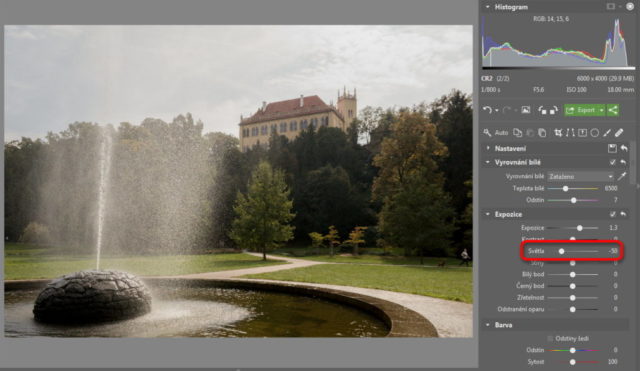640x371 pixels.
Task: Click the Světla value -50
Action: pyautogui.click(x=613, y=251)
